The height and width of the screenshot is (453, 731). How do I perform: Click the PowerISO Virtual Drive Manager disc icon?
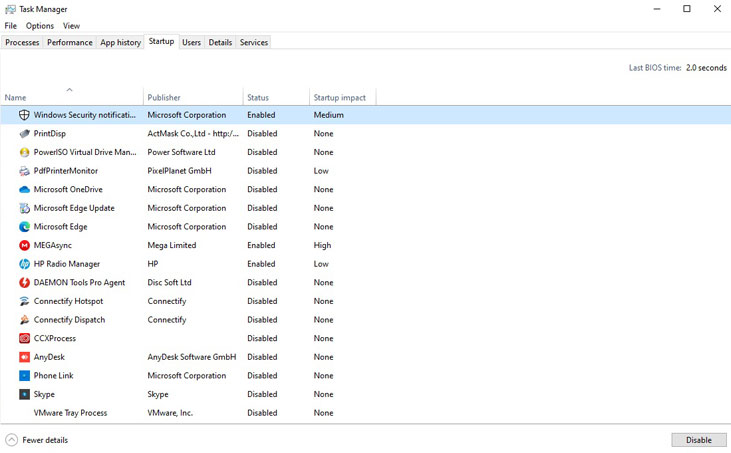(x=24, y=152)
